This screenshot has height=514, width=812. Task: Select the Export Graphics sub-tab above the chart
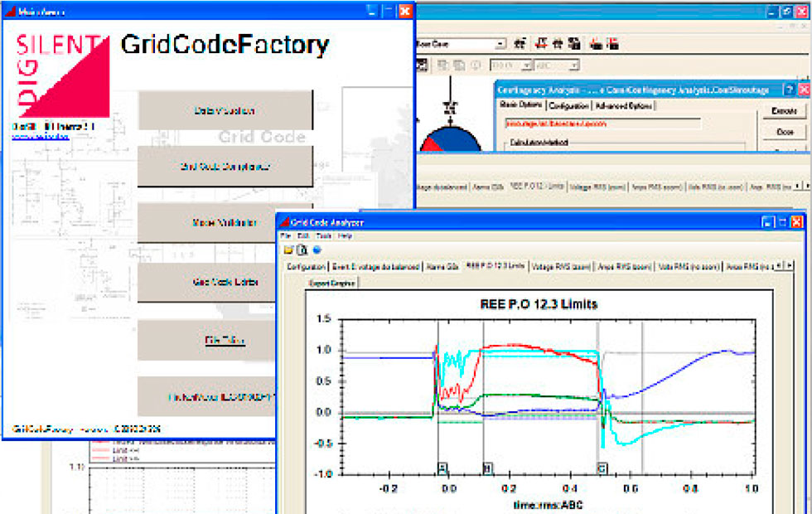(332, 283)
